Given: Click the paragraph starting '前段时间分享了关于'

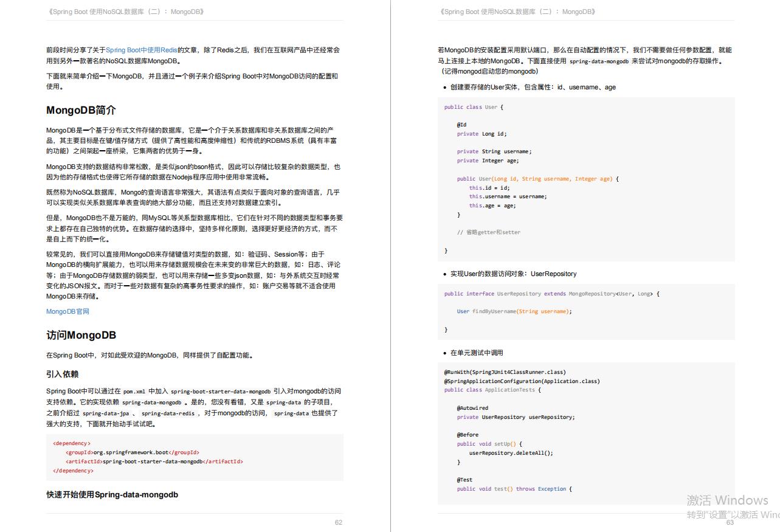Looking at the screenshot, I should pyautogui.click(x=193, y=55).
